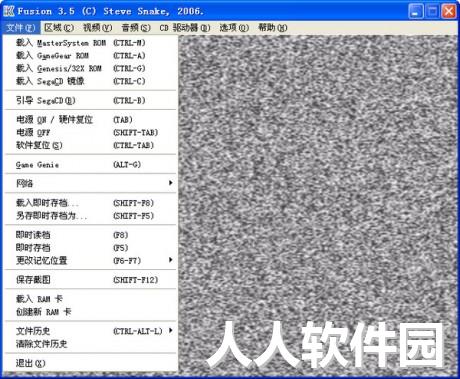
Task: Open the 选项 menu
Action: tap(234, 28)
